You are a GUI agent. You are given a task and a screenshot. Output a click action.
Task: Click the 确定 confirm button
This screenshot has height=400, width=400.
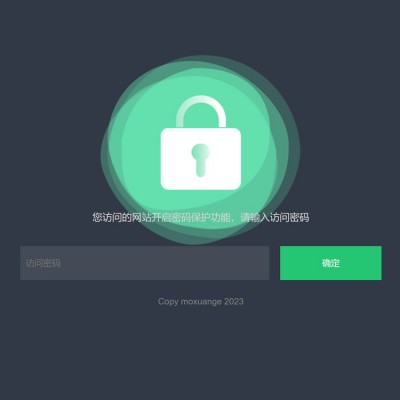[x=331, y=263]
